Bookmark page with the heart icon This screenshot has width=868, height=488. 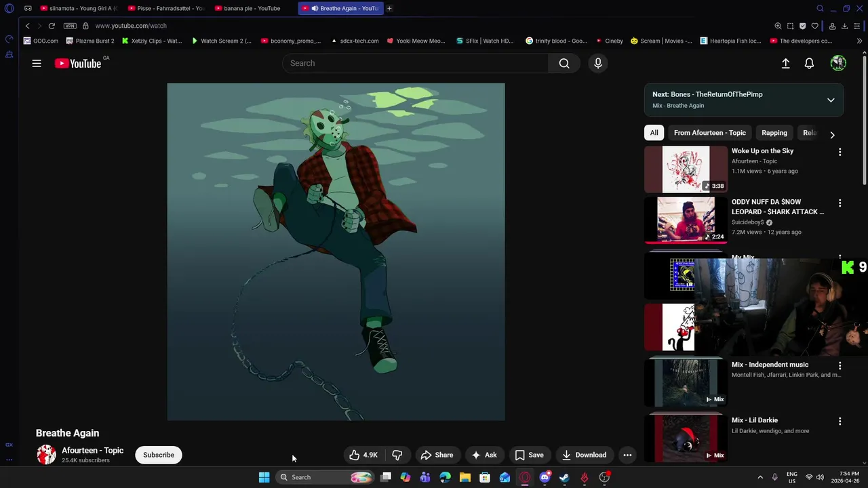[x=814, y=26]
